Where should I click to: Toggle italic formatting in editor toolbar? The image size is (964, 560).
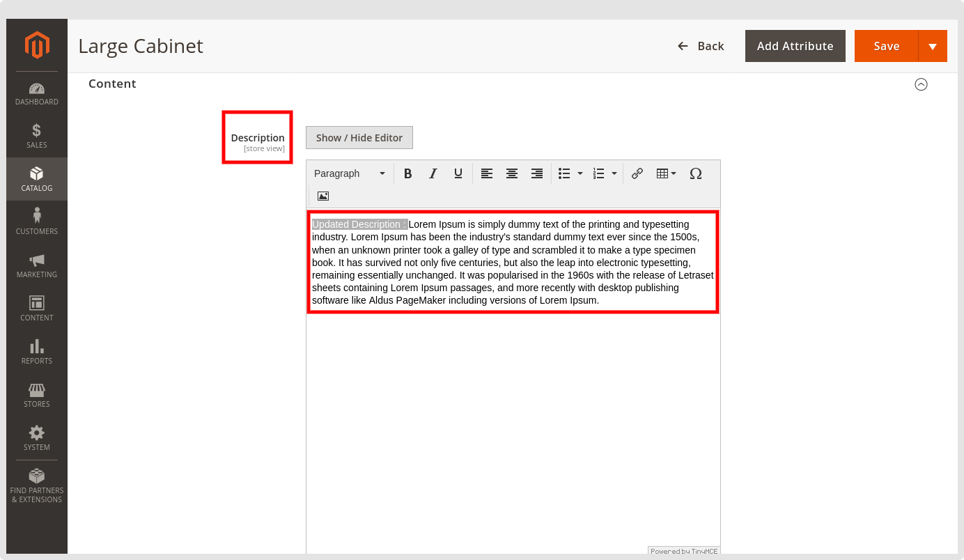[x=433, y=173]
